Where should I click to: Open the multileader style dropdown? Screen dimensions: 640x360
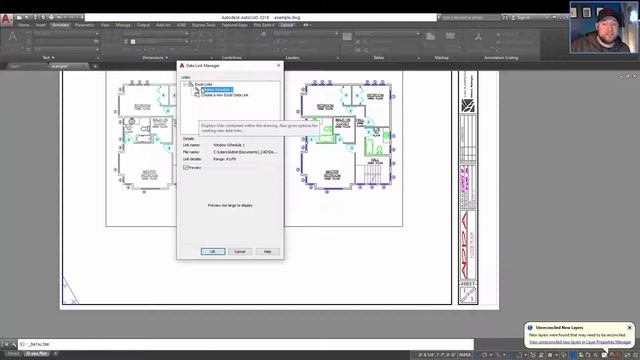click(x=337, y=33)
